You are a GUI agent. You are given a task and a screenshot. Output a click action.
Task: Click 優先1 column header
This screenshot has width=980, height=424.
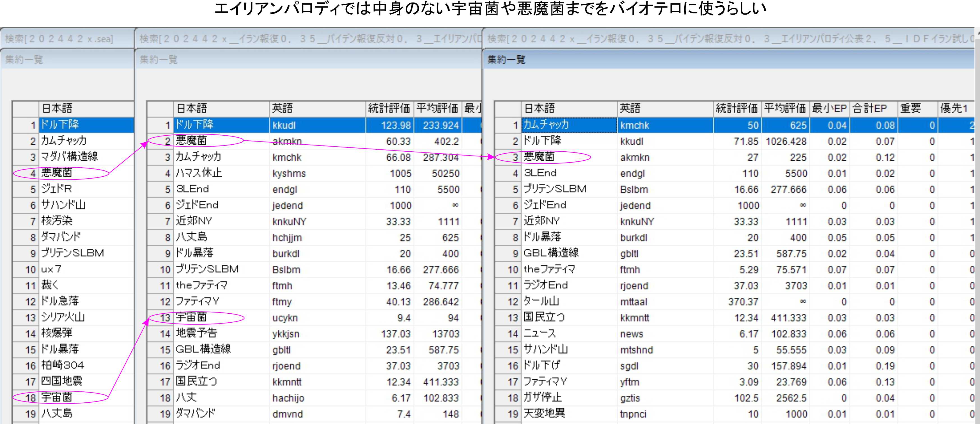[957, 109]
